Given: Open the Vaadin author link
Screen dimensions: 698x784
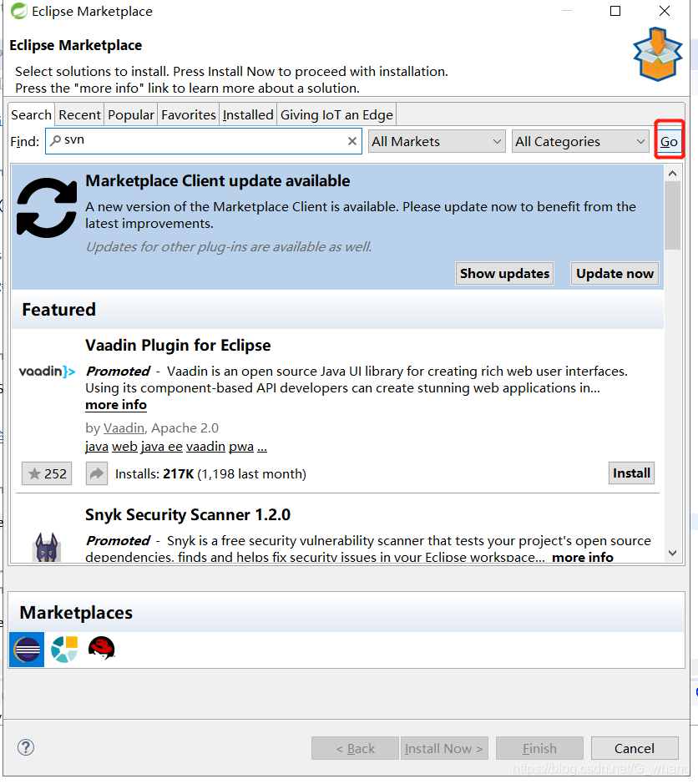Looking at the screenshot, I should pyautogui.click(x=124, y=428).
